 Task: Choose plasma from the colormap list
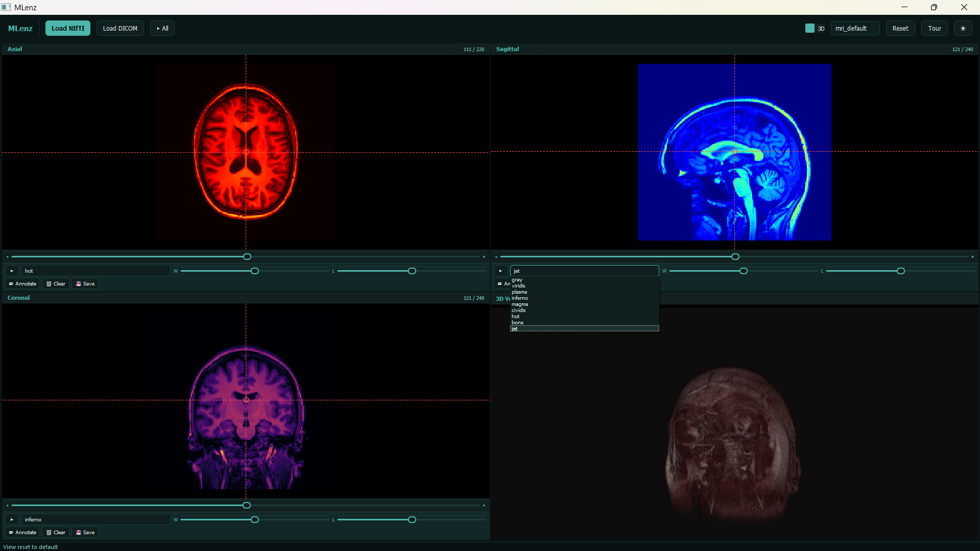[x=585, y=292]
